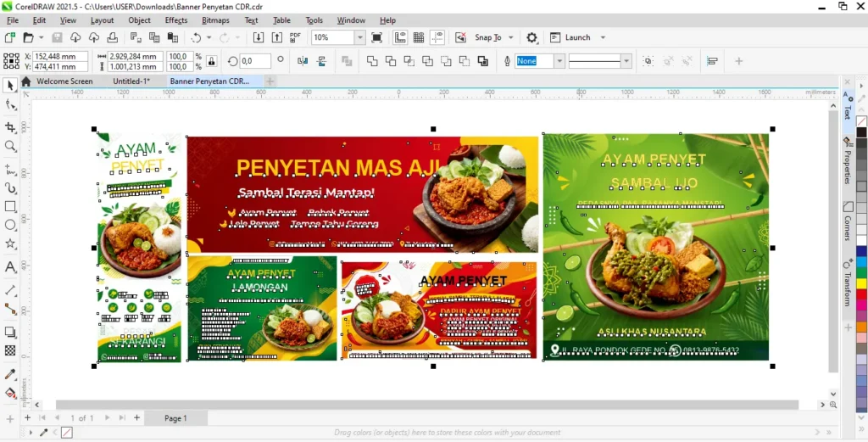The width and height of the screenshot is (868, 442).
Task: Select the Drop Shadow tool
Action: pos(10,333)
